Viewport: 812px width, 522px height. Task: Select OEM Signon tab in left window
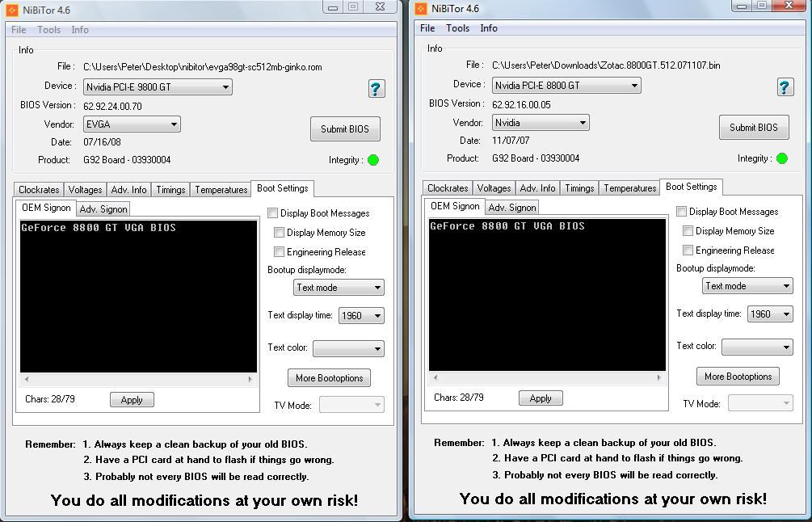pos(46,208)
